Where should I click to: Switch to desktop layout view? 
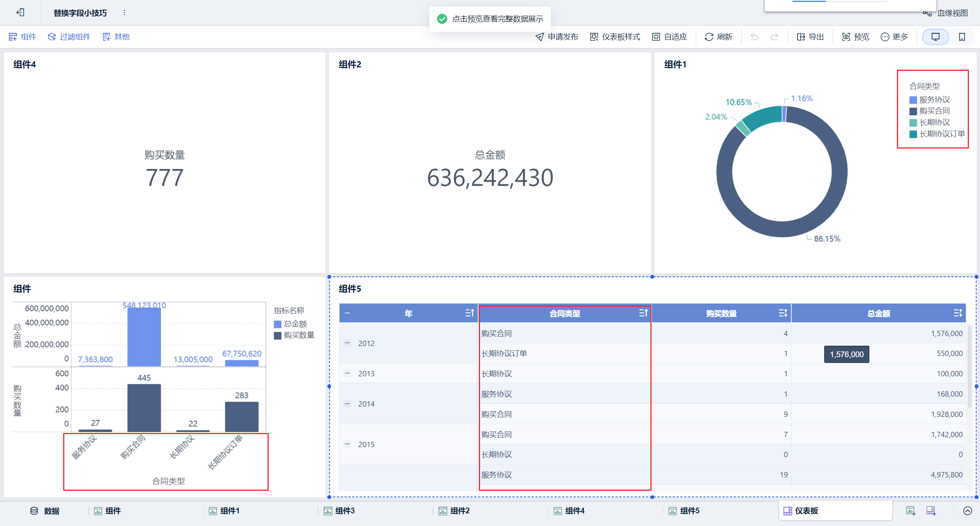tap(935, 37)
